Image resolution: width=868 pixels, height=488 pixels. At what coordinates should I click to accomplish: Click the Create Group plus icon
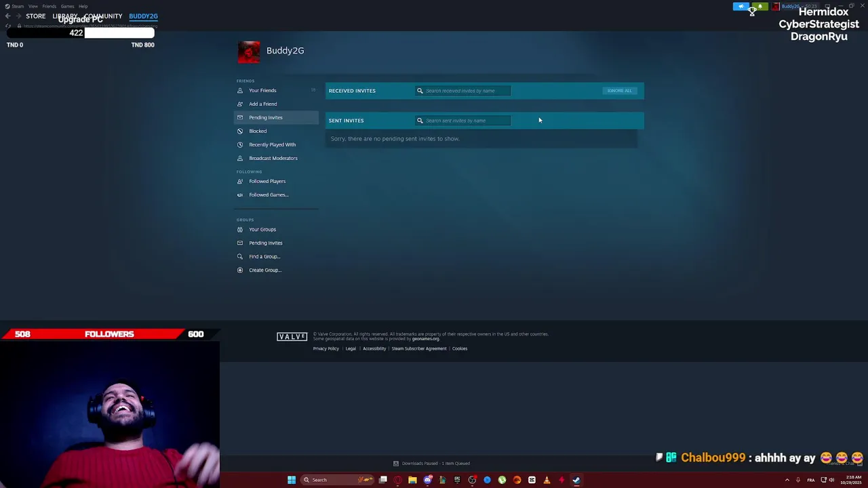(x=239, y=270)
